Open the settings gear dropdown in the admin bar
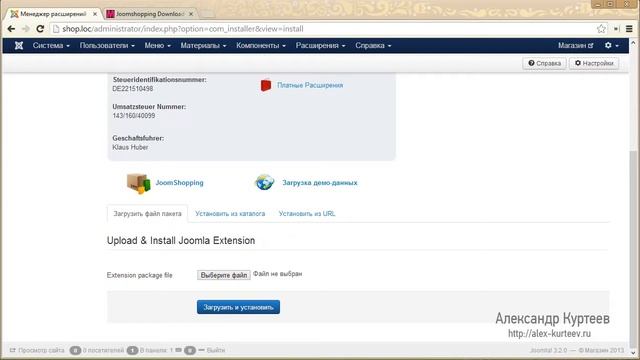The image size is (640, 360). pyautogui.click(x=611, y=45)
